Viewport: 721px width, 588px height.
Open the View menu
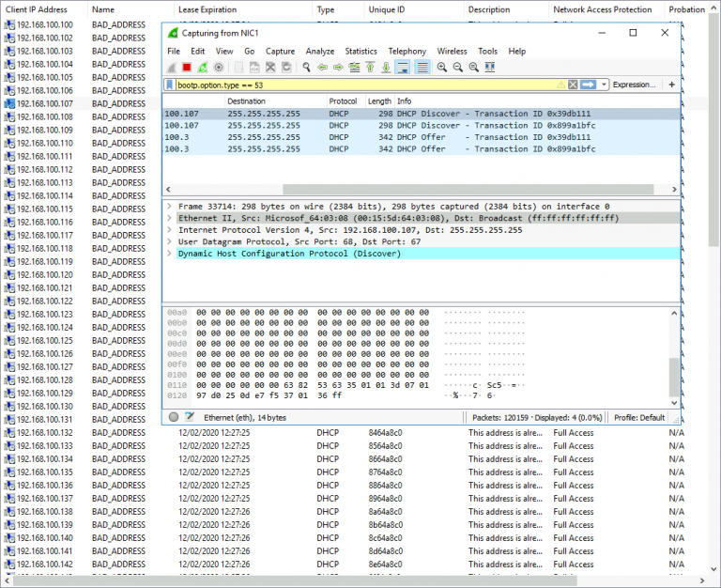[224, 51]
